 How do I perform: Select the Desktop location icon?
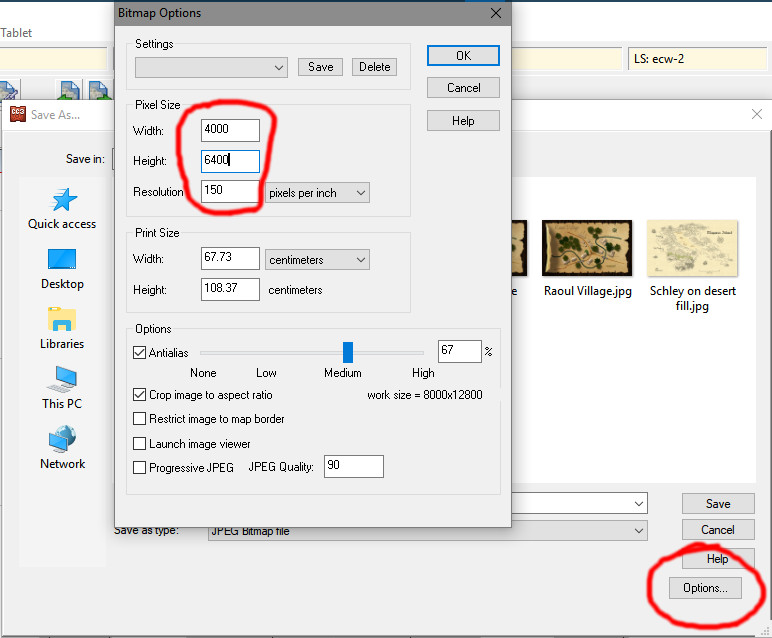62,262
